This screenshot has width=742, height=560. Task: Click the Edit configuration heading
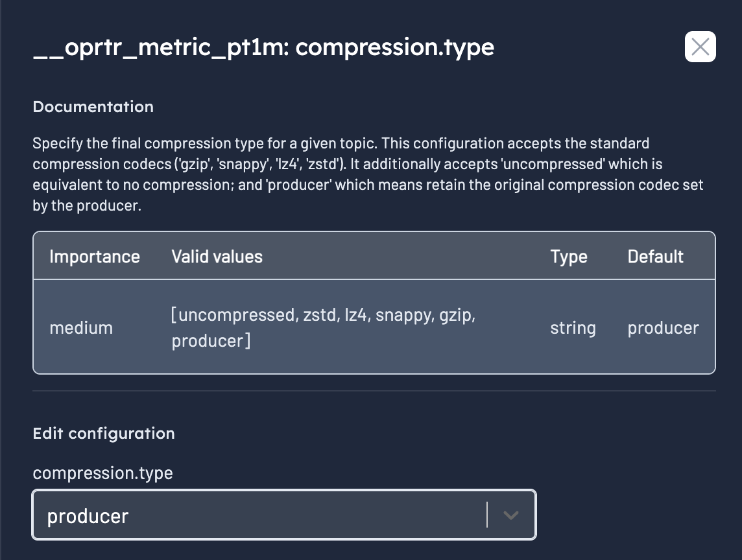[x=104, y=433]
